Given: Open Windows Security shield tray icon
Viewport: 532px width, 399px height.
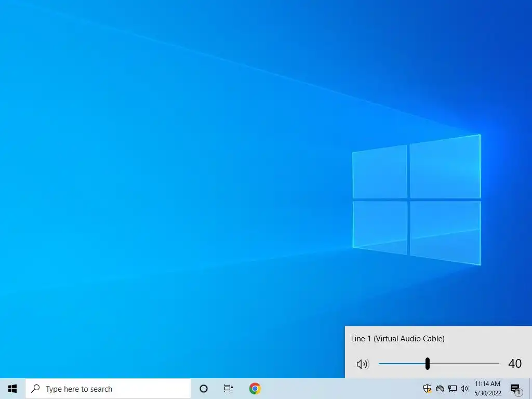Looking at the screenshot, I should tap(427, 389).
